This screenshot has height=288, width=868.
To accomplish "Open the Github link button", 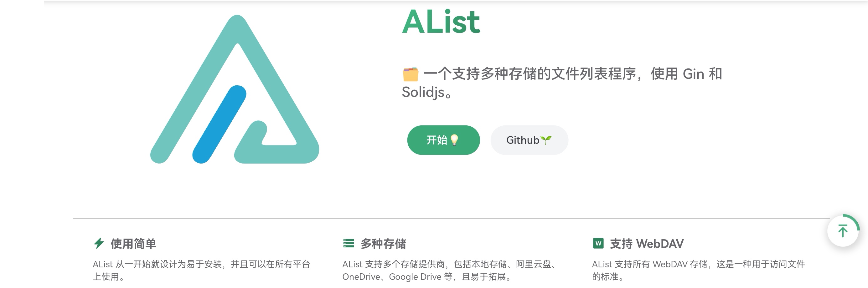I will tap(530, 140).
